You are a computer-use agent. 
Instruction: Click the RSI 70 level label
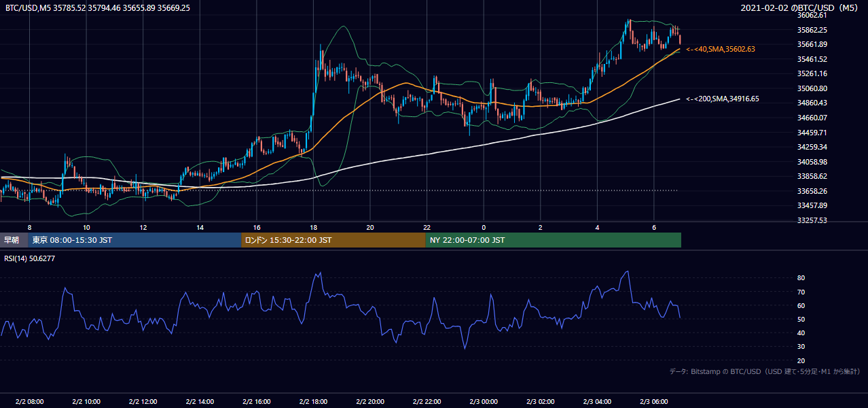801,292
